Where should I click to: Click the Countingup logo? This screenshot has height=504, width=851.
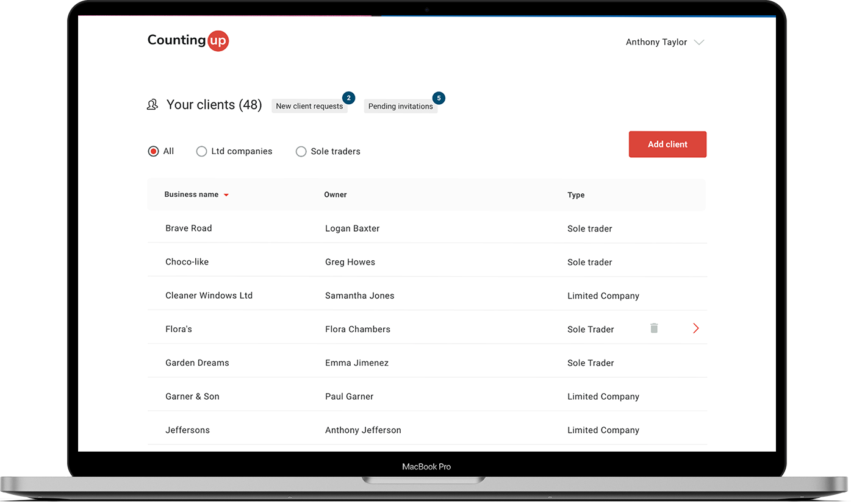click(188, 41)
